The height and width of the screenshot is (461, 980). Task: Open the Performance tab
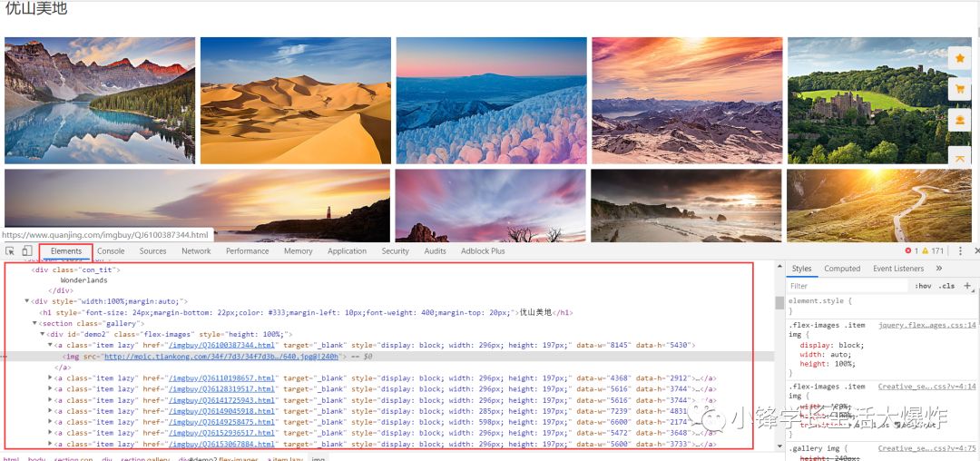pyautogui.click(x=248, y=251)
